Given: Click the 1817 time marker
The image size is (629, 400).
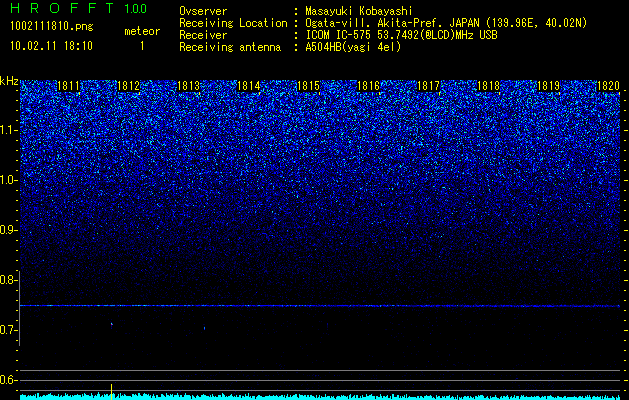Looking at the screenshot, I should pyautogui.click(x=429, y=86).
